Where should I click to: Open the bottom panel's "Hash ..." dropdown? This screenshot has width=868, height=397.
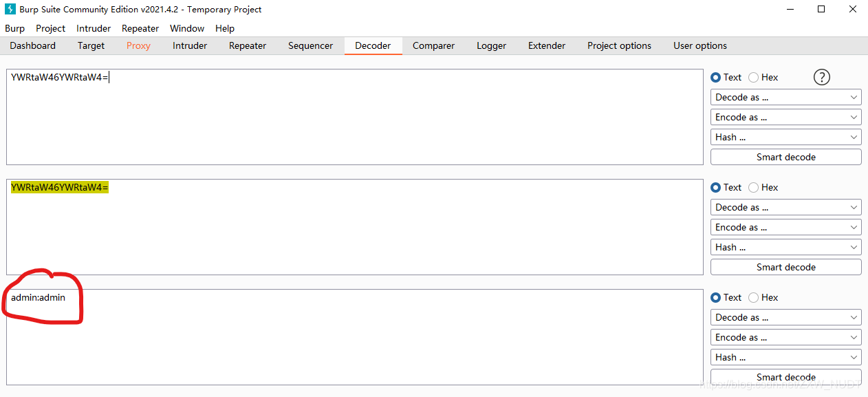785,356
